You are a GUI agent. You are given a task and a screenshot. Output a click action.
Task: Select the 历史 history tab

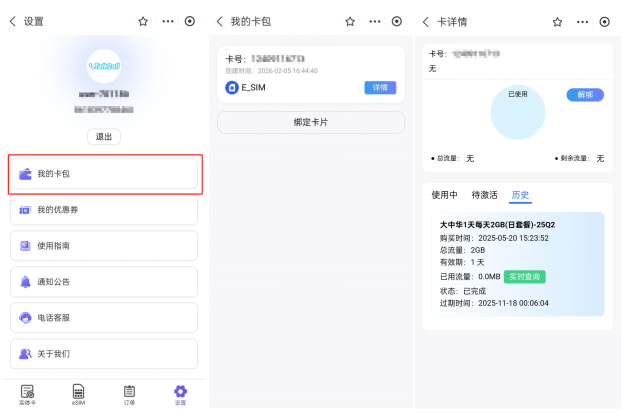pos(520,195)
